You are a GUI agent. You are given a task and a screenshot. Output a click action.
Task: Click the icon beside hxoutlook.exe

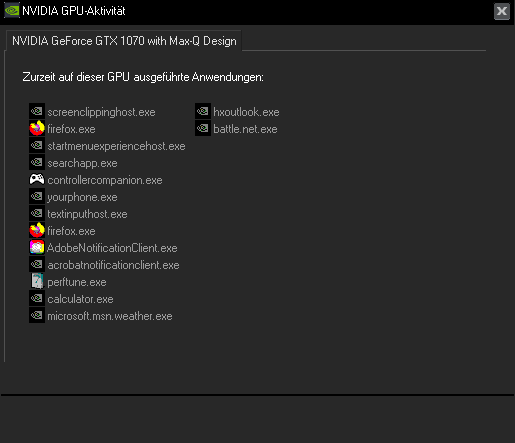click(x=203, y=111)
